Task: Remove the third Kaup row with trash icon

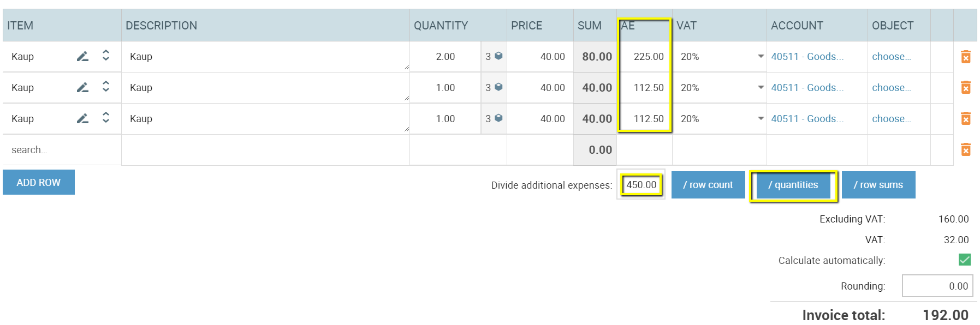Action: tap(966, 119)
